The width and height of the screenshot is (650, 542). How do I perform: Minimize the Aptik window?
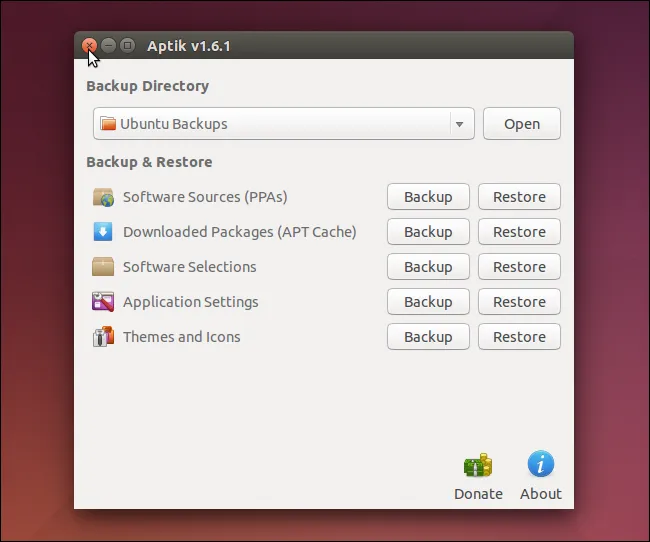click(x=108, y=46)
